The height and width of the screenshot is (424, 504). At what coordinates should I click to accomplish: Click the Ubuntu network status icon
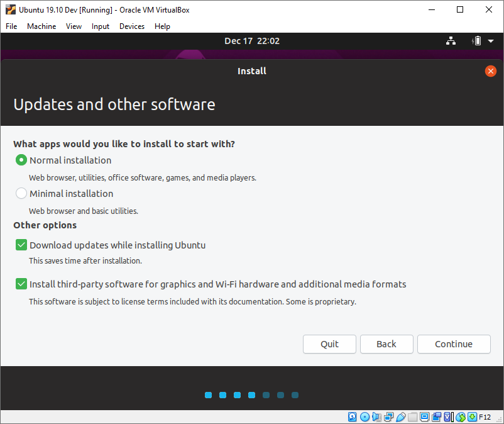click(451, 41)
